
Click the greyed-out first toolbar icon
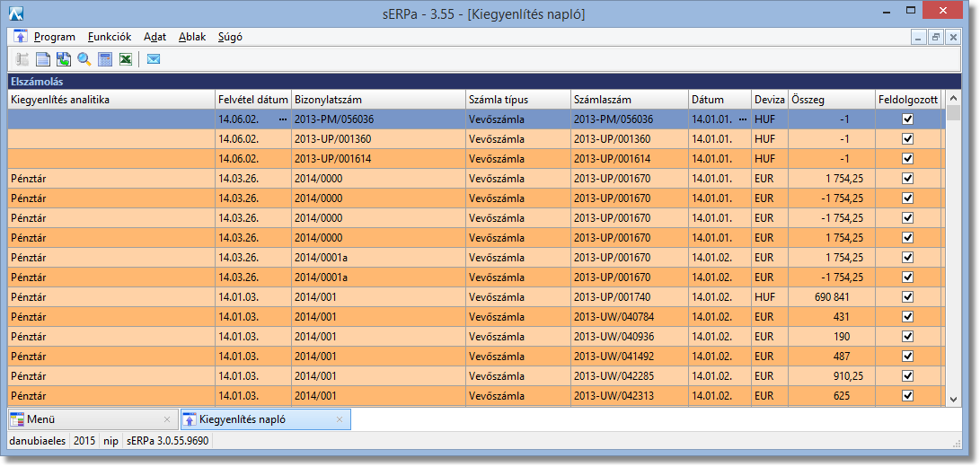click(x=22, y=59)
